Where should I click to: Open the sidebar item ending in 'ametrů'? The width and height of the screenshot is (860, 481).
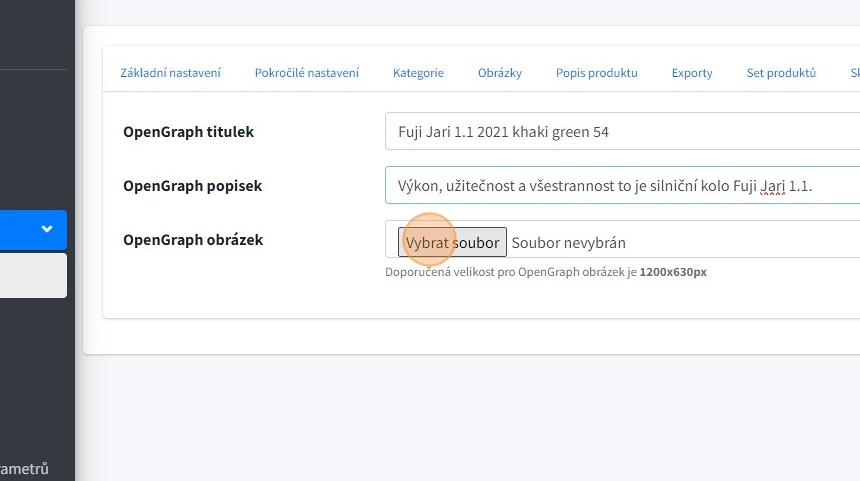click(24, 468)
